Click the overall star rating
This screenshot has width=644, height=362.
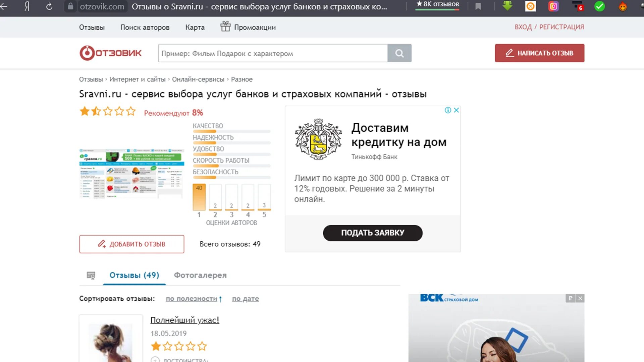108,111
